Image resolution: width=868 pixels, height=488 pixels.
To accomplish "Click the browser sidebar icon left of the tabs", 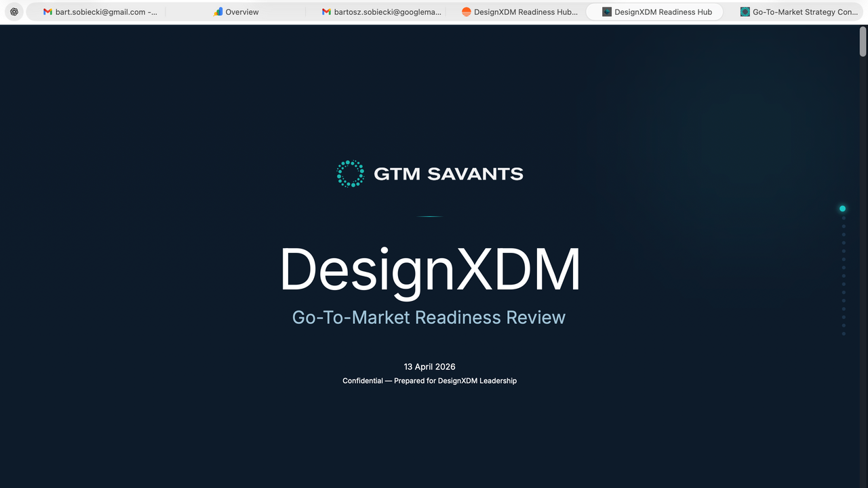I will 14,12.
